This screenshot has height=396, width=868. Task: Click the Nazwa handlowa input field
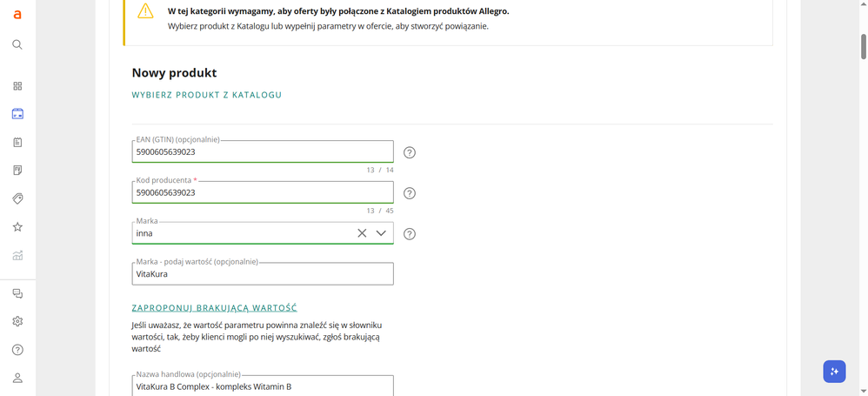click(x=263, y=386)
